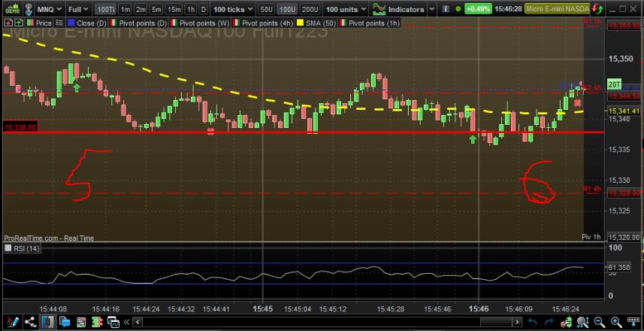The image size is (644, 331).
Task: Open the MNQ instrument dropdown
Action: (x=50, y=8)
